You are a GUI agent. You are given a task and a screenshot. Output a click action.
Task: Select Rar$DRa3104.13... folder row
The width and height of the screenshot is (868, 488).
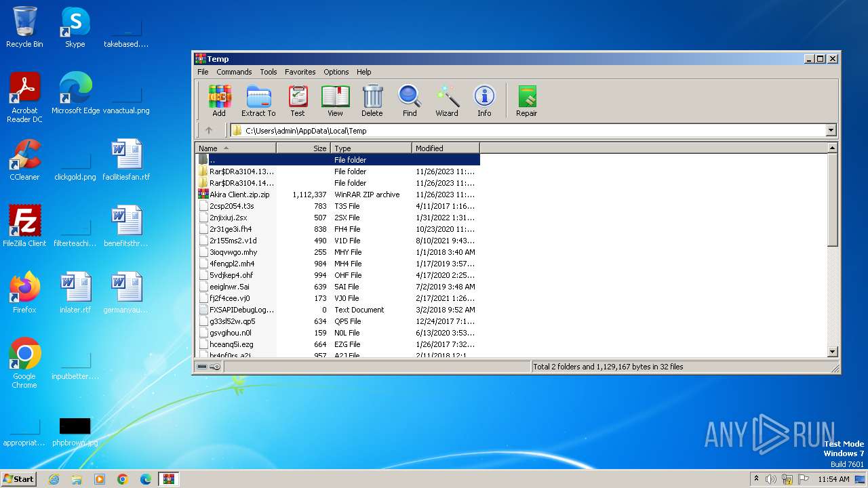pos(338,171)
